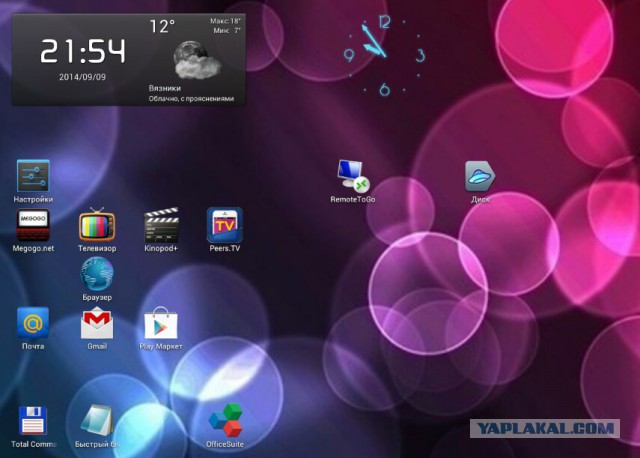This screenshot has height=458, width=640.
Task: Tap the 'Макс: 18°' high temperature
Action: (x=225, y=21)
